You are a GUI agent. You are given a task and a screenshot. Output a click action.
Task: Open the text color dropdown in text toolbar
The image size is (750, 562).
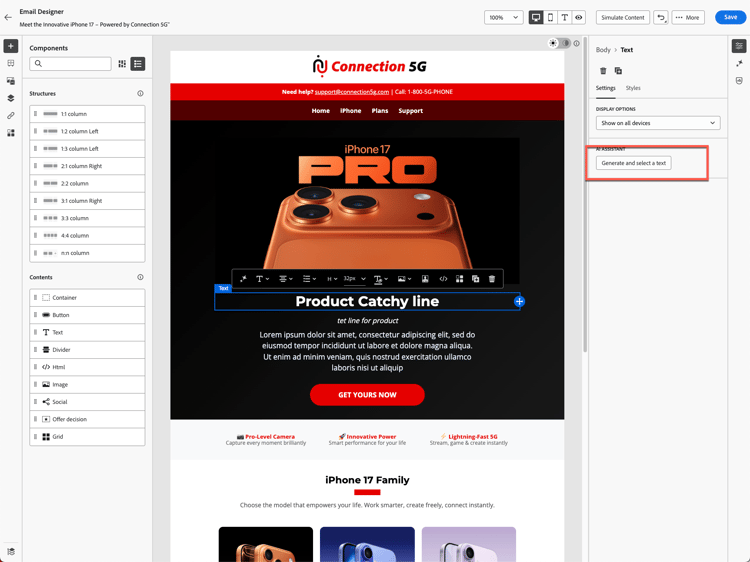click(x=381, y=279)
